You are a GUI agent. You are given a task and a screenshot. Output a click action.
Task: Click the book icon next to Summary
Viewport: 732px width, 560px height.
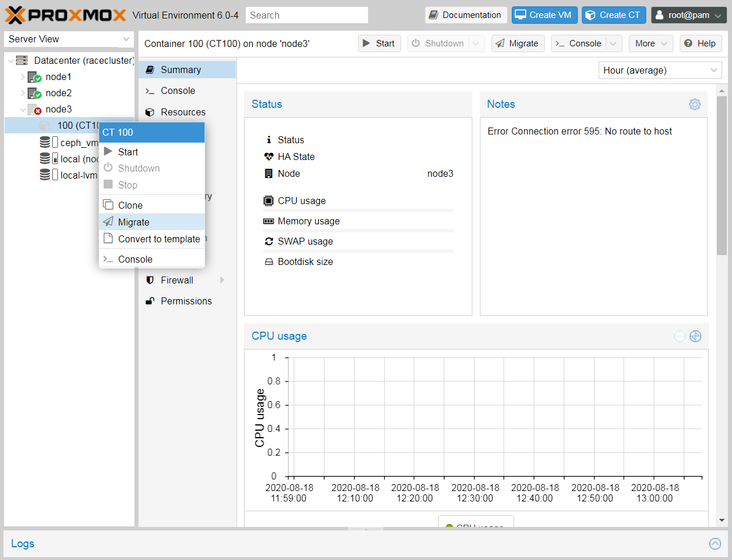pos(150,70)
